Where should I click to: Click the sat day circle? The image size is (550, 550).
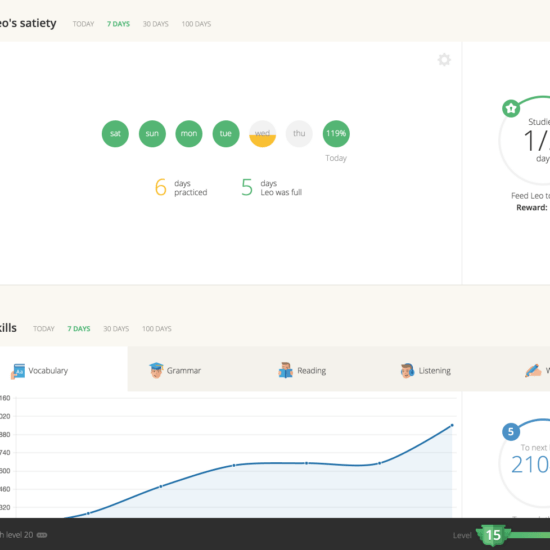[x=115, y=134]
